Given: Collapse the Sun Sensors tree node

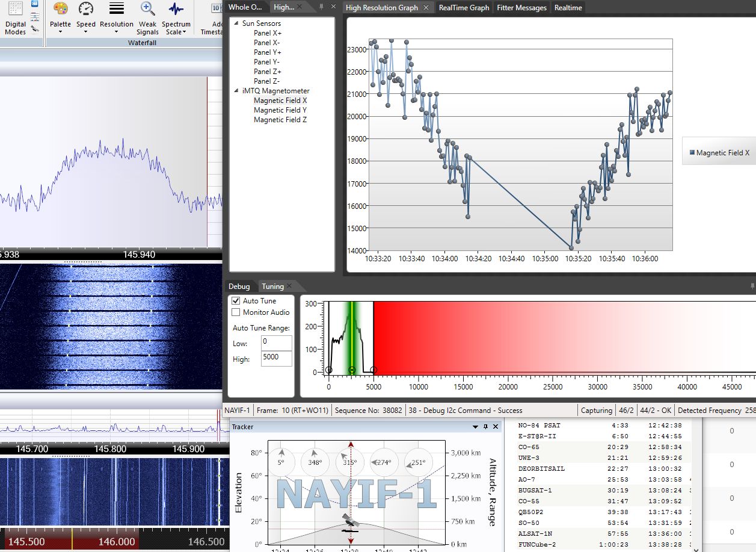Looking at the screenshot, I should tap(236, 23).
